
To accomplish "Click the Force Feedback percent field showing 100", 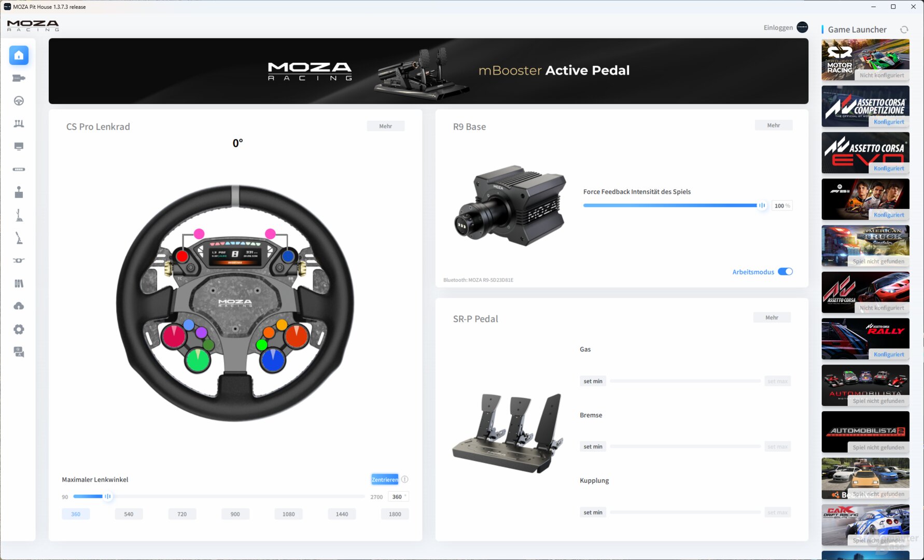I will pos(782,206).
